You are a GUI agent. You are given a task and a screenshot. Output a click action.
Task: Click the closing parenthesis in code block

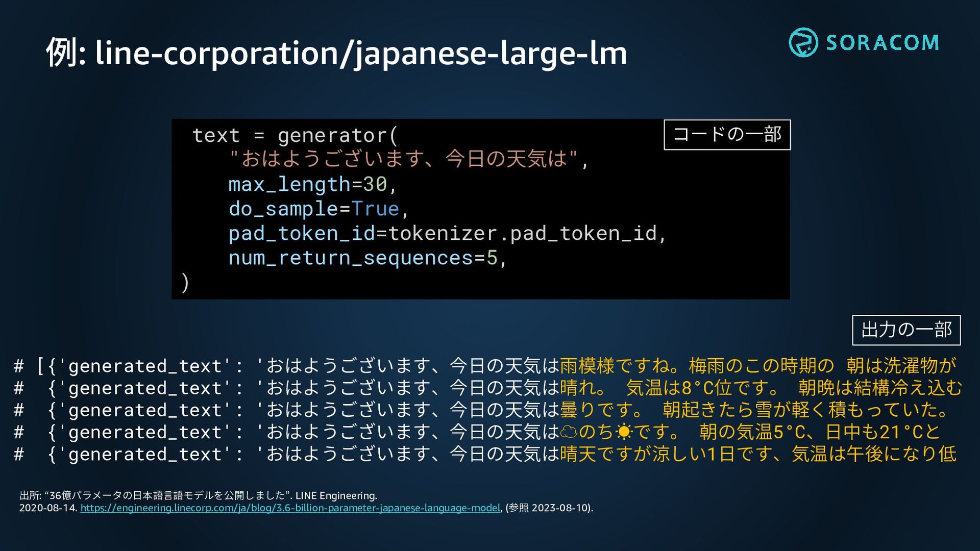(185, 282)
